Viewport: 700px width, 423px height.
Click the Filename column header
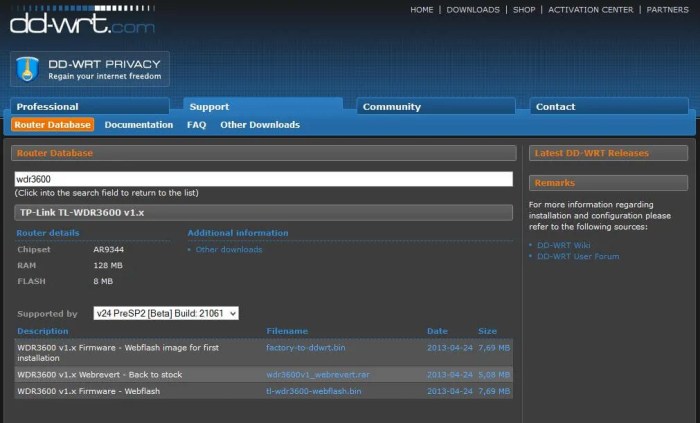pyautogui.click(x=287, y=331)
